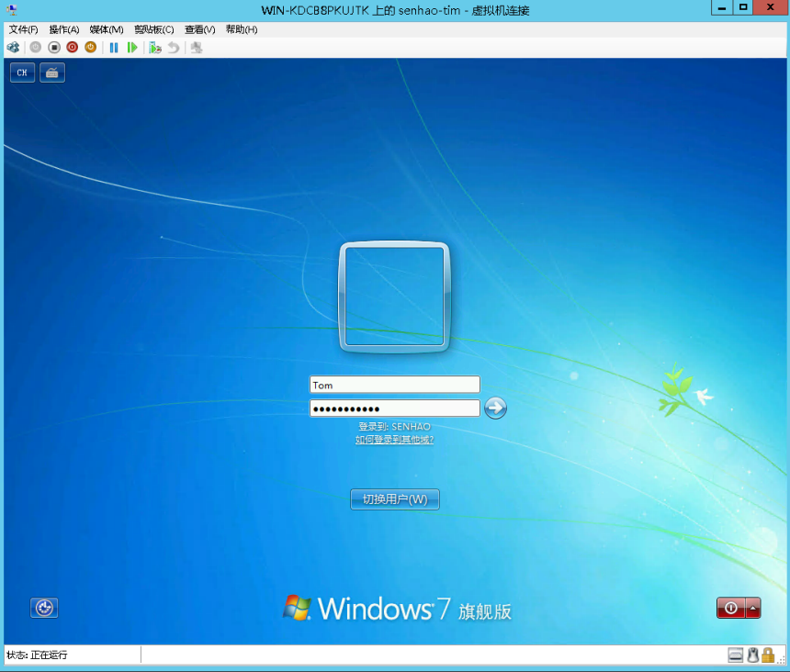Click the greyed-out enhanced session icon
The width and height of the screenshot is (790, 672).
click(197, 48)
